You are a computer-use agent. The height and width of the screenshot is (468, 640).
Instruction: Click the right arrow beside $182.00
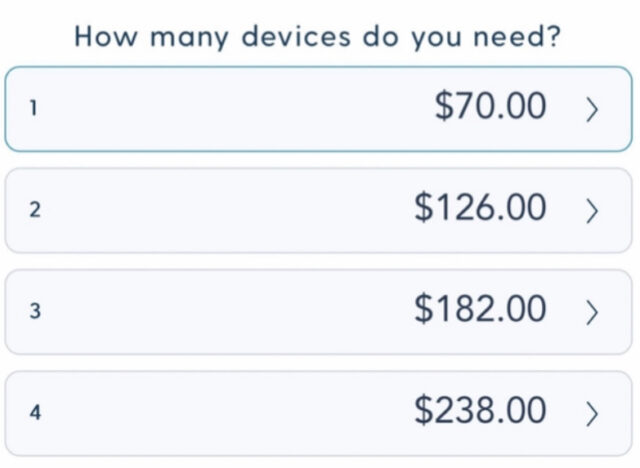point(592,312)
